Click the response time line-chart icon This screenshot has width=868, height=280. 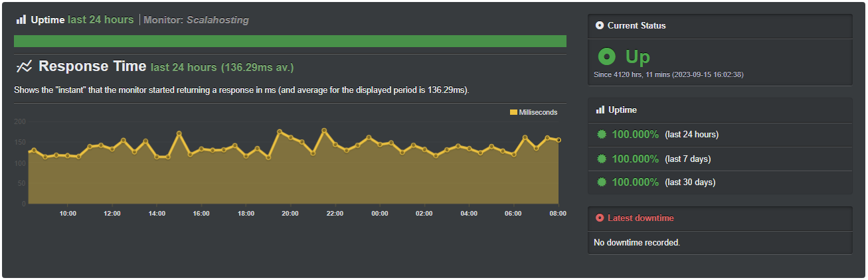[x=24, y=66]
